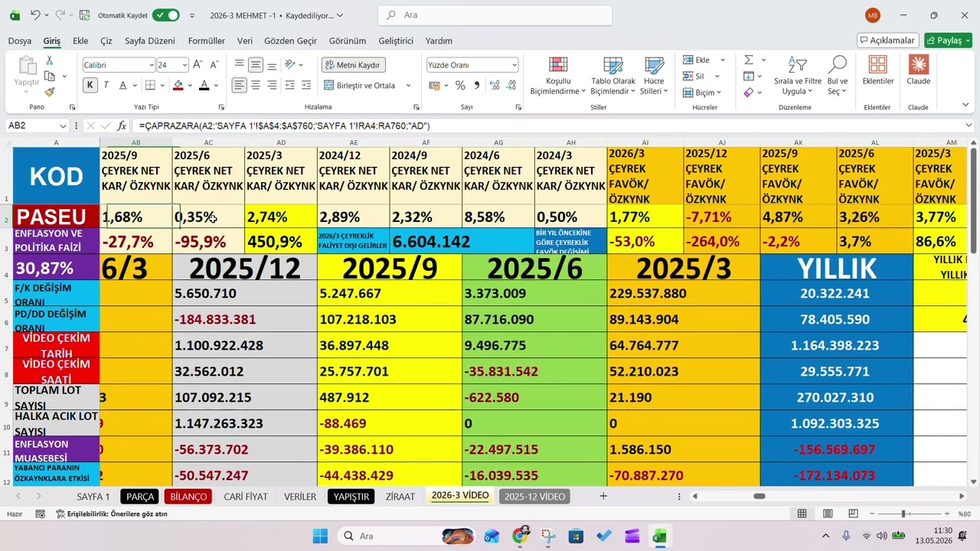The width and height of the screenshot is (980, 551).
Task: Add new sheet with plus
Action: click(x=603, y=497)
